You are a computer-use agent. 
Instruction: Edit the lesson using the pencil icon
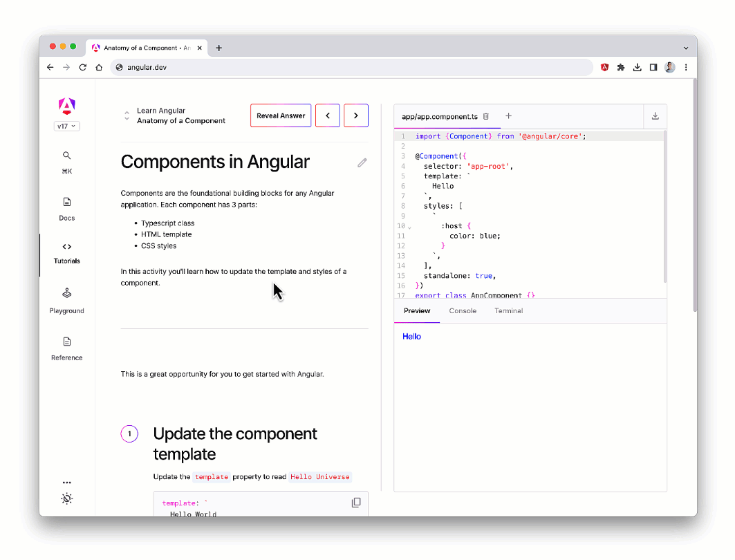pyautogui.click(x=362, y=162)
